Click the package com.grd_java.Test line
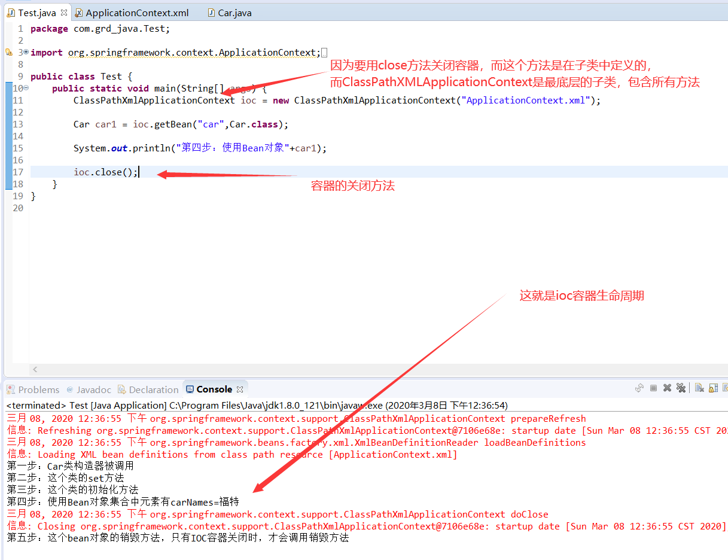 100,29
